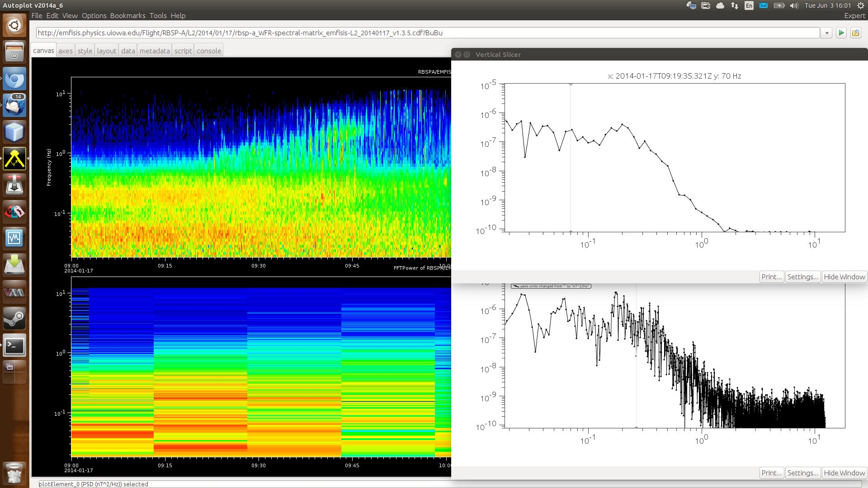Open Thunderbird mail with 14 badge

[14, 106]
